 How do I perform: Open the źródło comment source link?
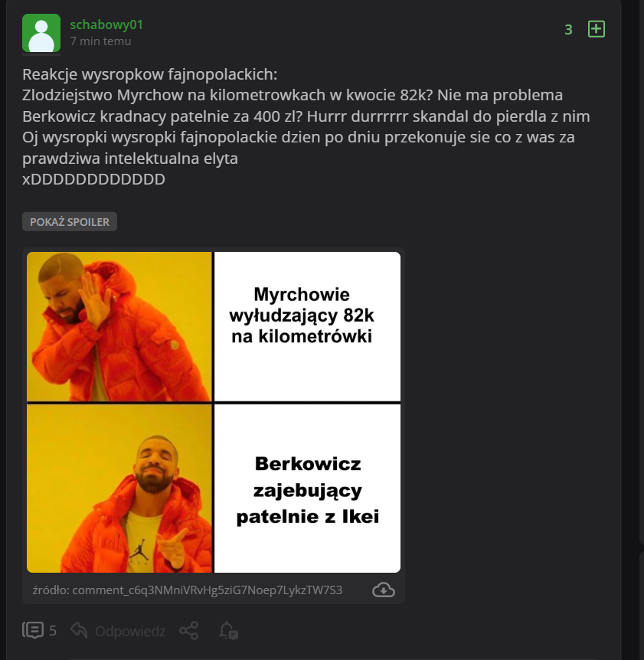[188, 590]
